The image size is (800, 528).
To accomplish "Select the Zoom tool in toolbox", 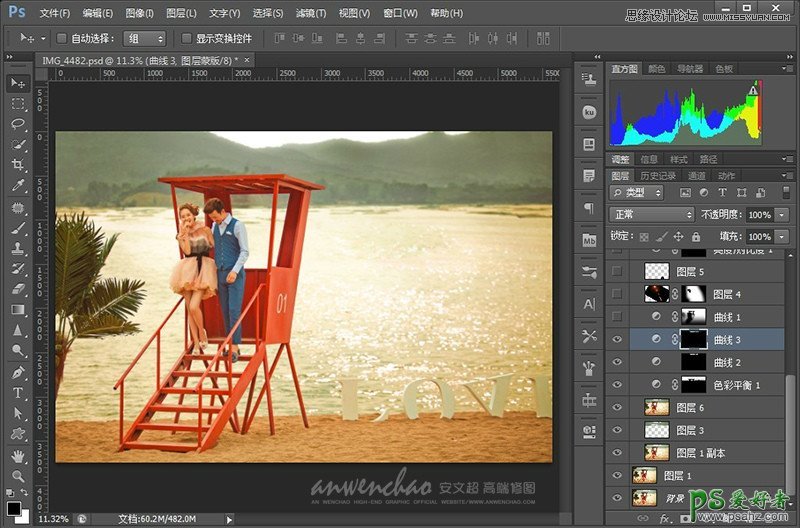I will coord(18,476).
